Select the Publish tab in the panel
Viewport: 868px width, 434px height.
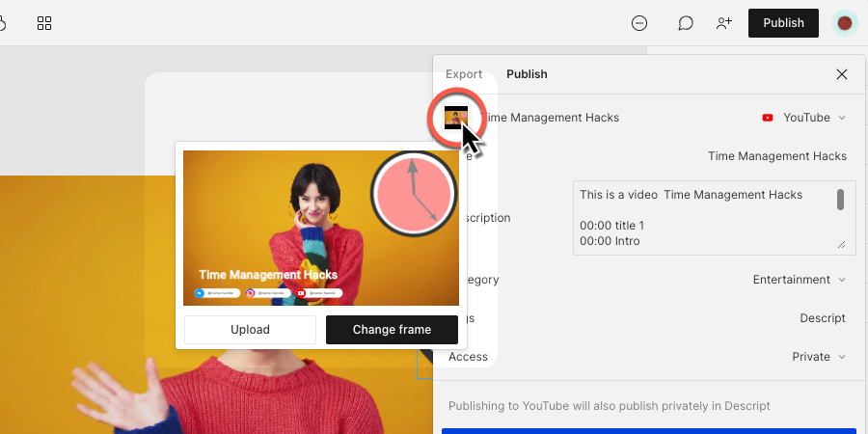(x=527, y=74)
